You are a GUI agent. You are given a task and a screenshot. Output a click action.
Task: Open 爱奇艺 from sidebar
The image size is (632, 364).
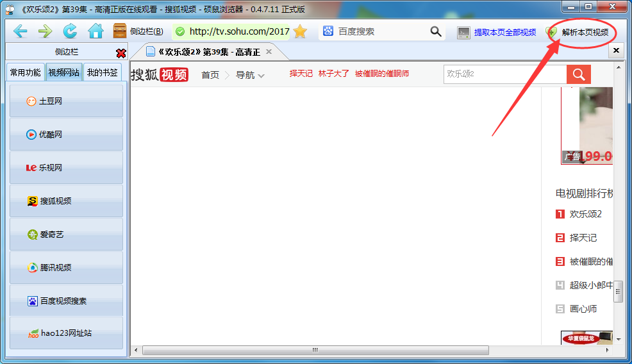(66, 234)
